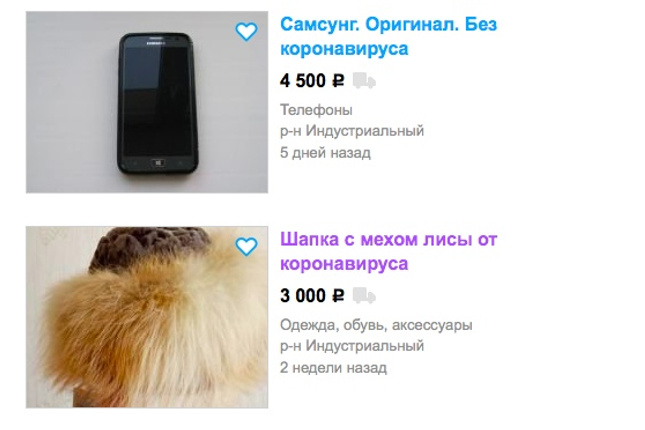
Task: Select the 'Одежда, обувь, аксессуары' category label
Action: (376, 325)
